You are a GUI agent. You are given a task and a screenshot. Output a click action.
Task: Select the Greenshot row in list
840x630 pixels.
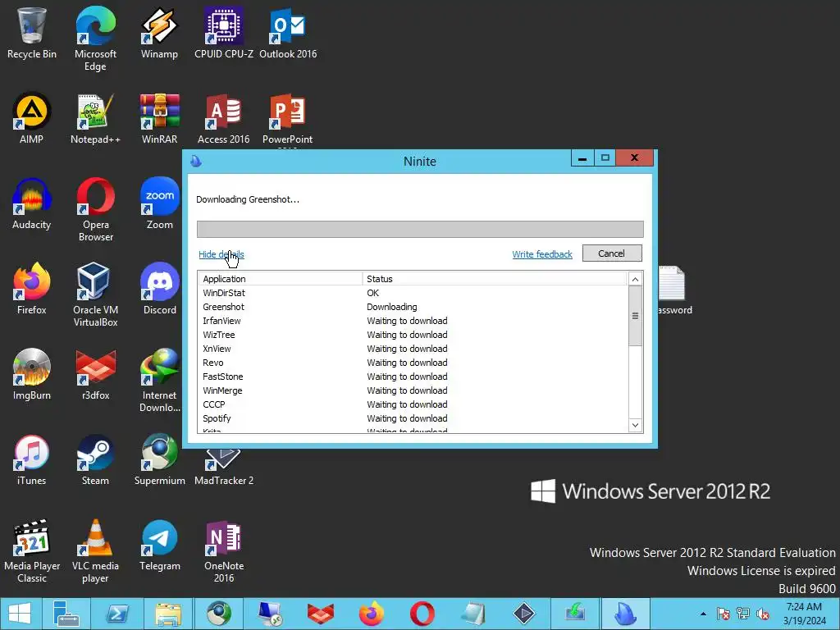pyautogui.click(x=413, y=307)
